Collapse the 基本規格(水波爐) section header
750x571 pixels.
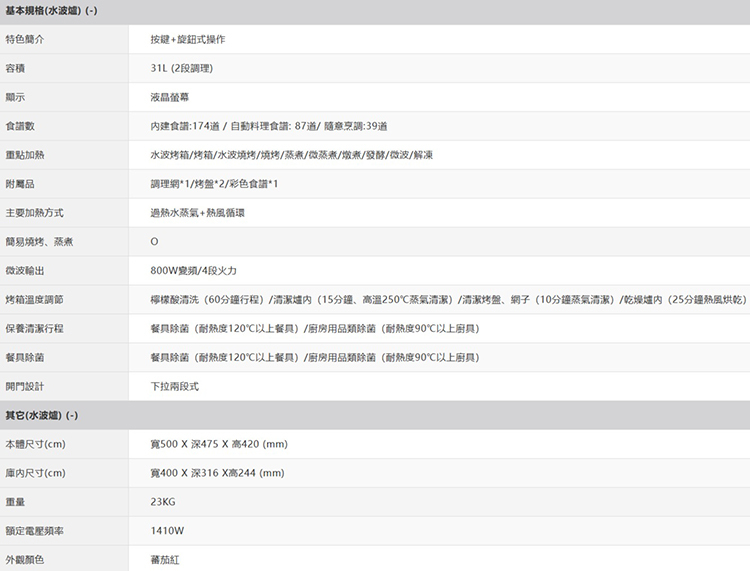50,10
